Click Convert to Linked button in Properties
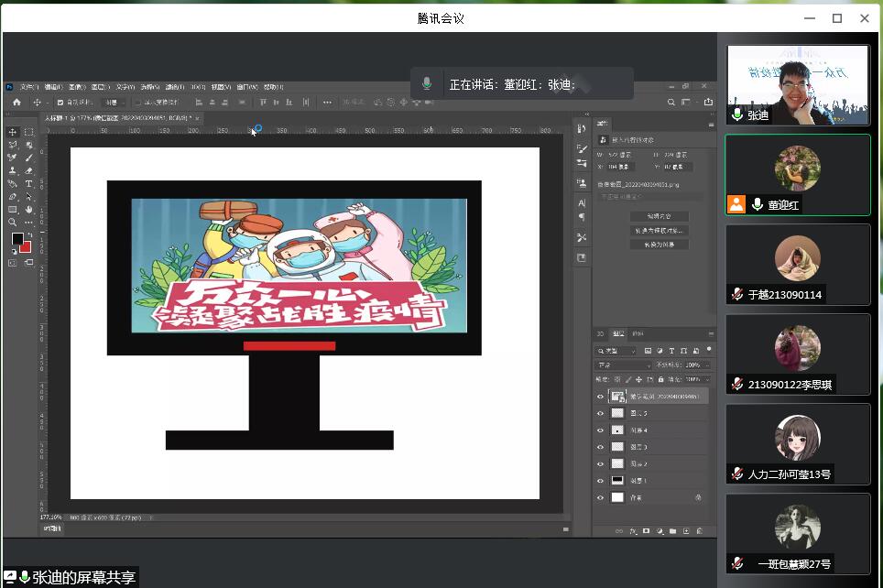Viewport: 883px width, 588px height. 659,231
